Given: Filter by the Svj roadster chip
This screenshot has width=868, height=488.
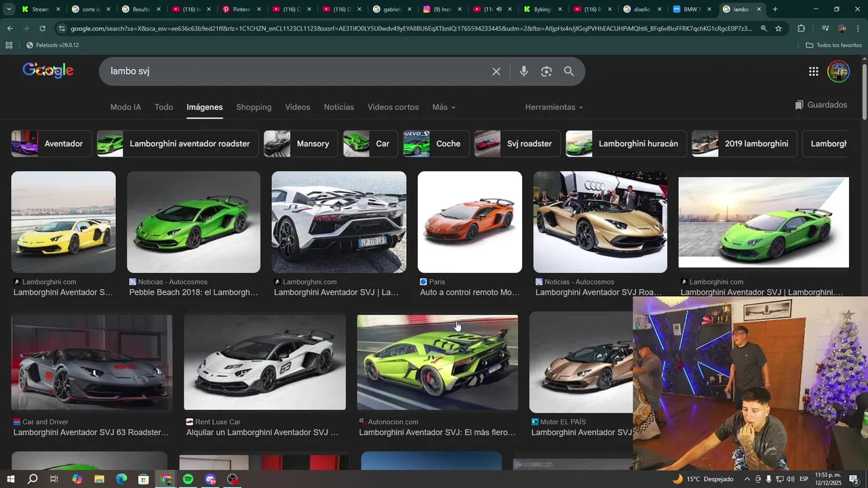Looking at the screenshot, I should [x=517, y=144].
